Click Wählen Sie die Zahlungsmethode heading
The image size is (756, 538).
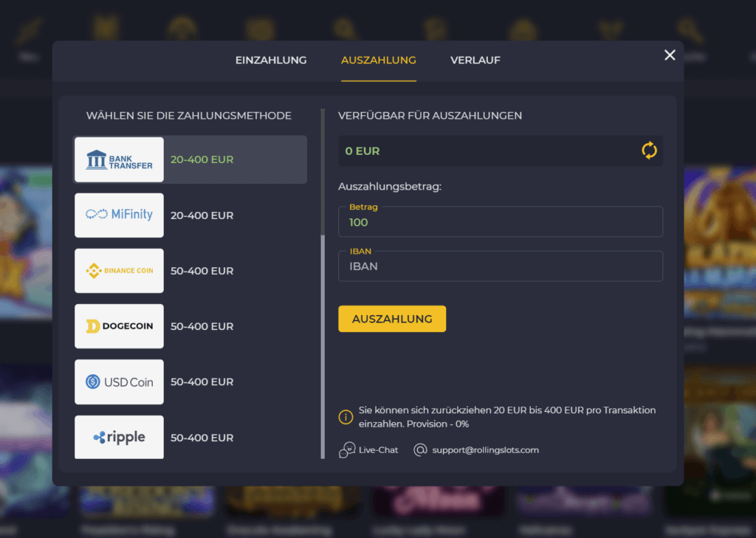pyautogui.click(x=188, y=116)
